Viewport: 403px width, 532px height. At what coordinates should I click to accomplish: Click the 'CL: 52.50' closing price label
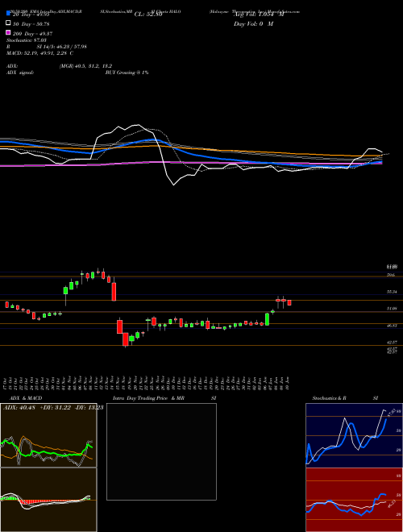pos(148,15)
